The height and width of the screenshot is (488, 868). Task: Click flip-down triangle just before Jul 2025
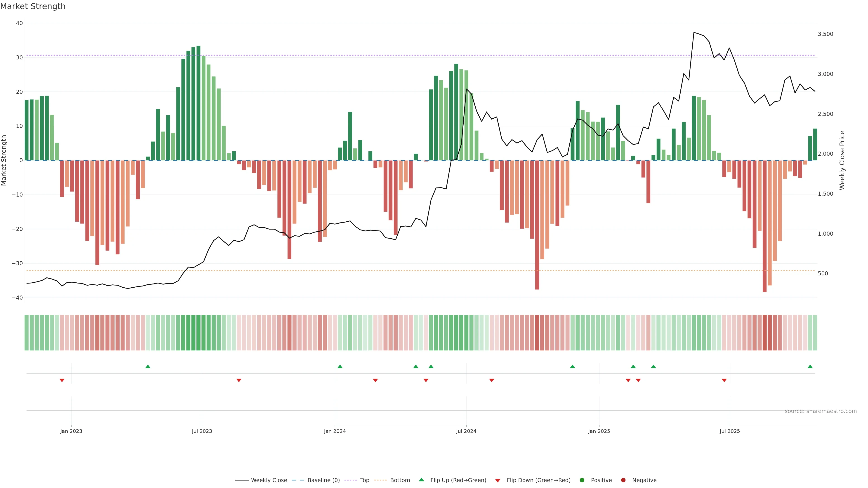coord(724,380)
